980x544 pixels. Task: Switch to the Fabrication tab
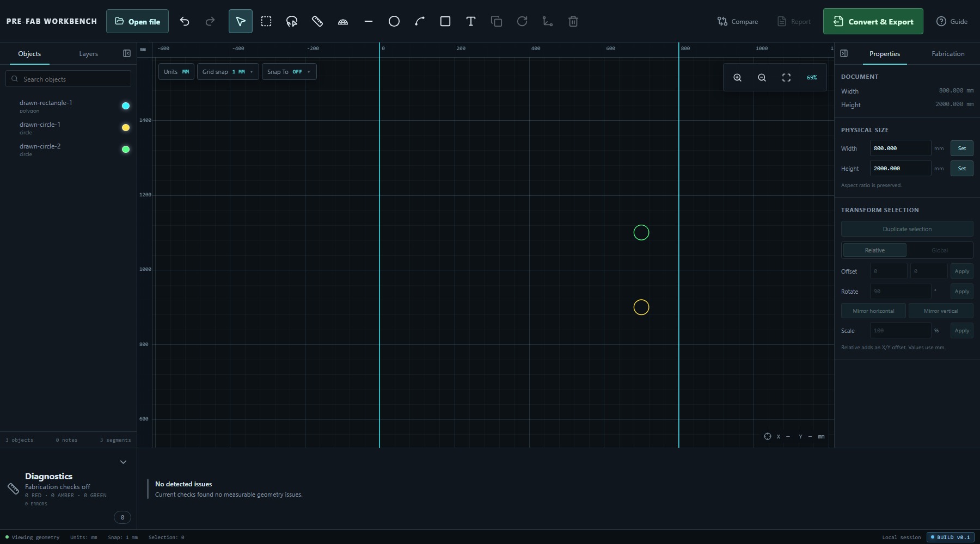click(x=948, y=54)
